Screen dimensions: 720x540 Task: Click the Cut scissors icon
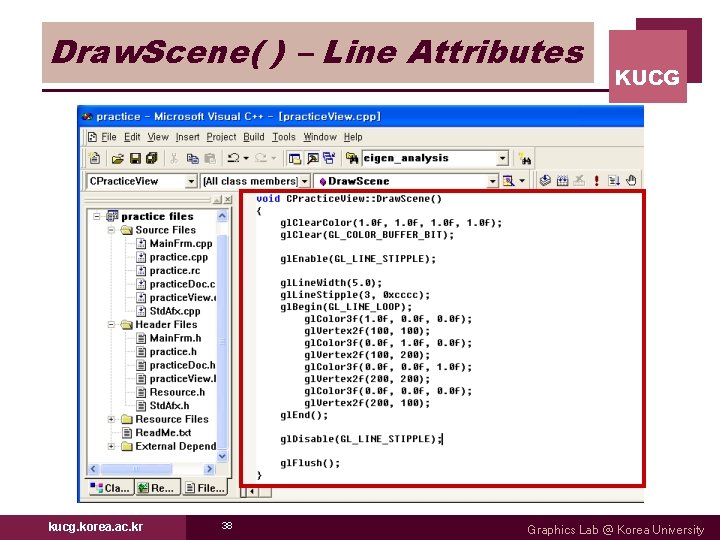pyautogui.click(x=174, y=158)
